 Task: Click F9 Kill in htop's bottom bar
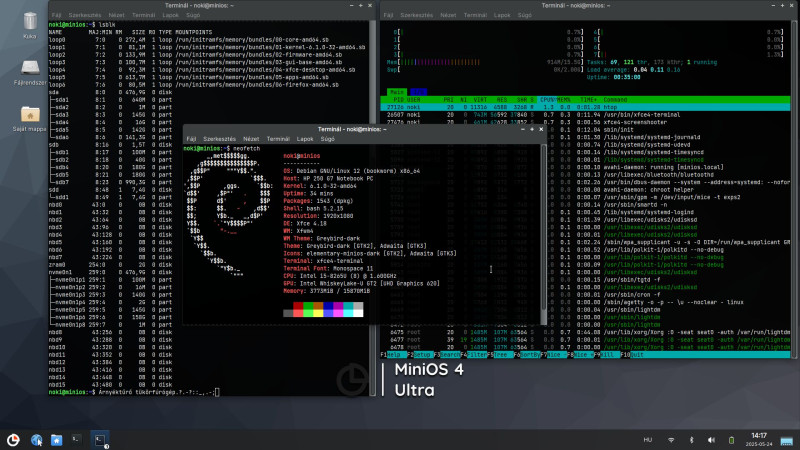click(x=607, y=355)
